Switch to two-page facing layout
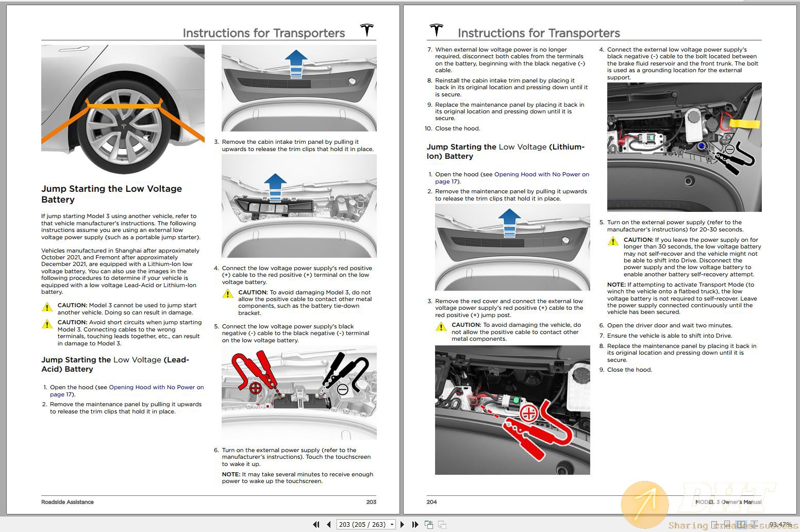800x532 pixels. tap(741, 525)
